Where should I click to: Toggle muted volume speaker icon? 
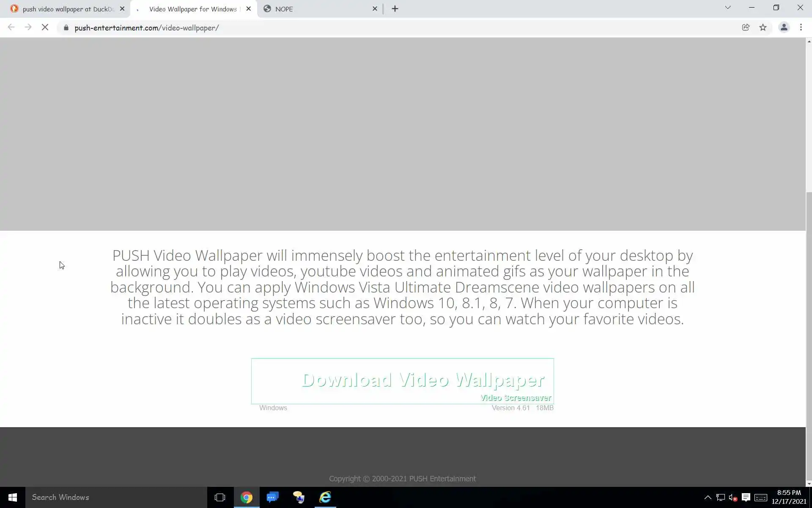tap(733, 497)
